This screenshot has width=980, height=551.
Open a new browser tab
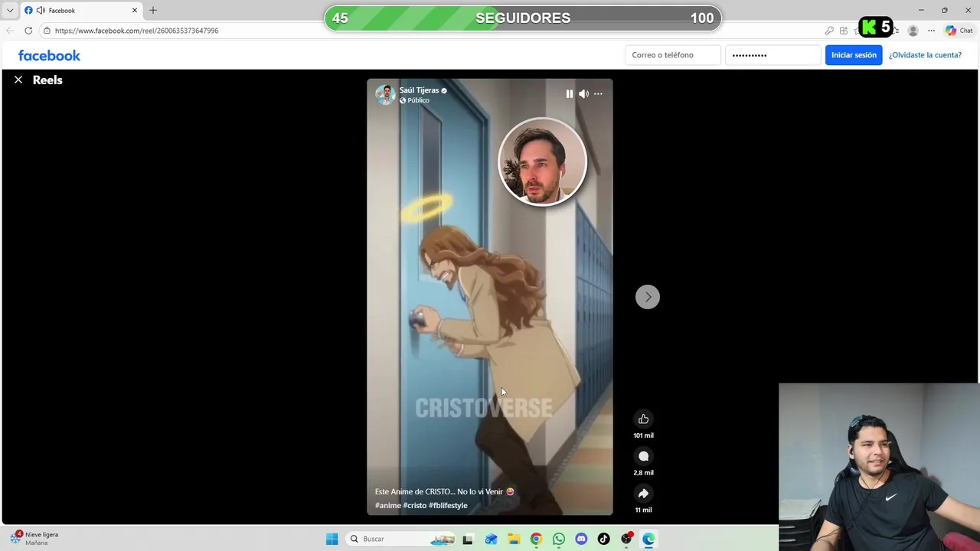click(153, 11)
